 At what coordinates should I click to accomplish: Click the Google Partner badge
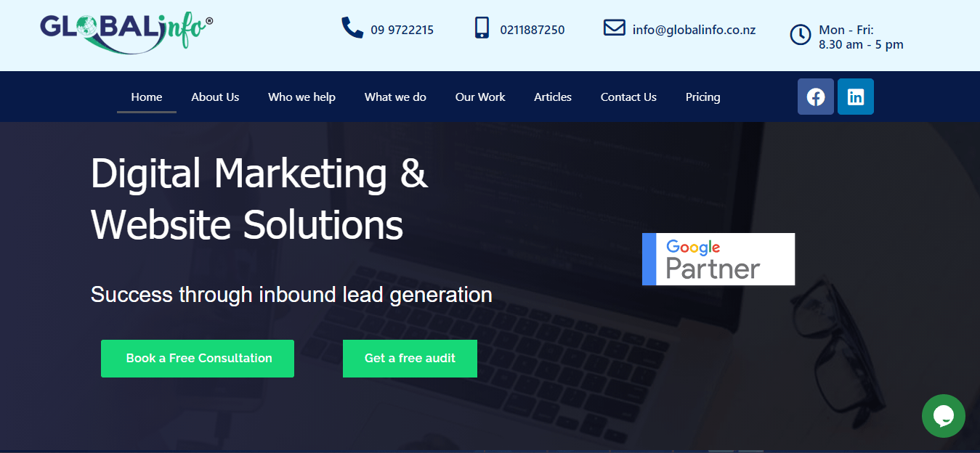coord(718,259)
